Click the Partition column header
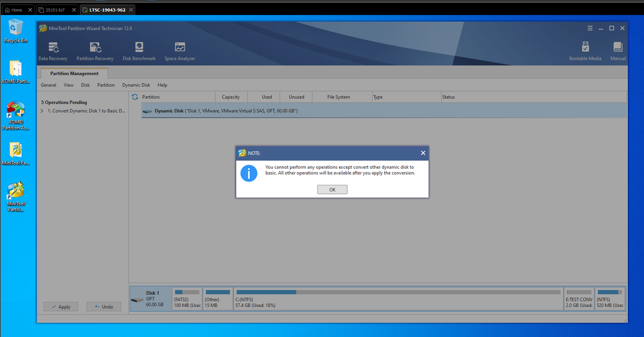The image size is (644, 337). [x=178, y=97]
